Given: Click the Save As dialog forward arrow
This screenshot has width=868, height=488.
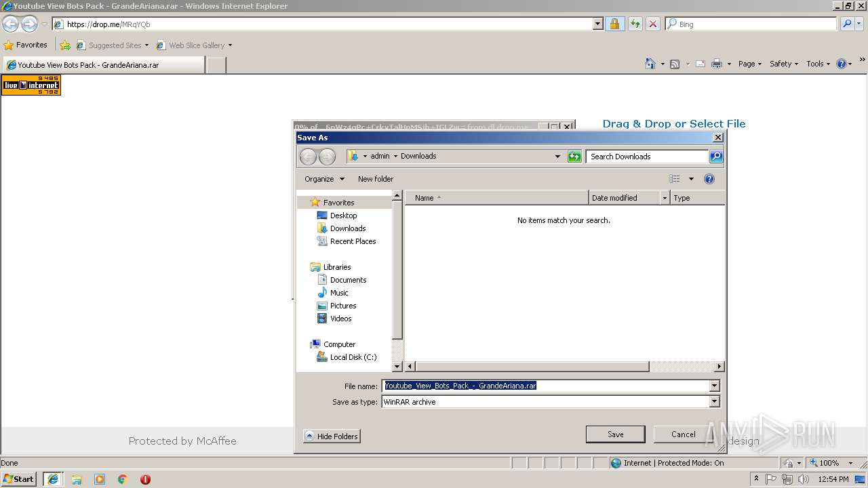Looking at the screenshot, I should [x=327, y=157].
